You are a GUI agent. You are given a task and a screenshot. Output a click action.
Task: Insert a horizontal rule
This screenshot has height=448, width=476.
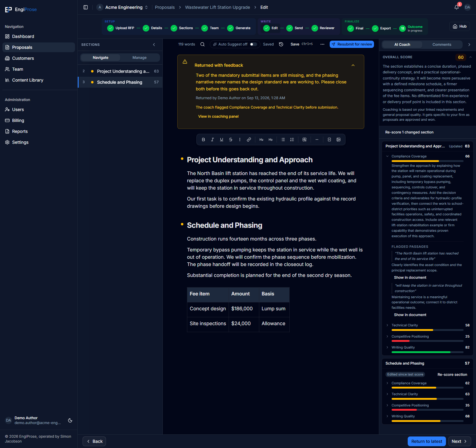[317, 140]
